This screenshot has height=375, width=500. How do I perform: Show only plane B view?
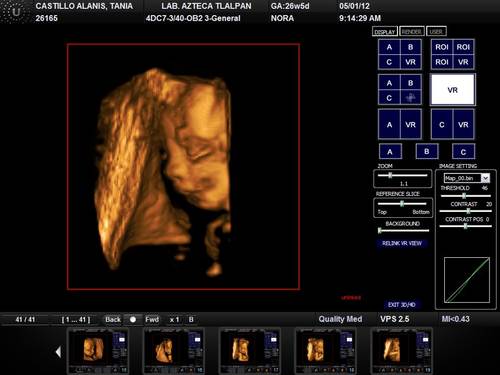point(427,152)
